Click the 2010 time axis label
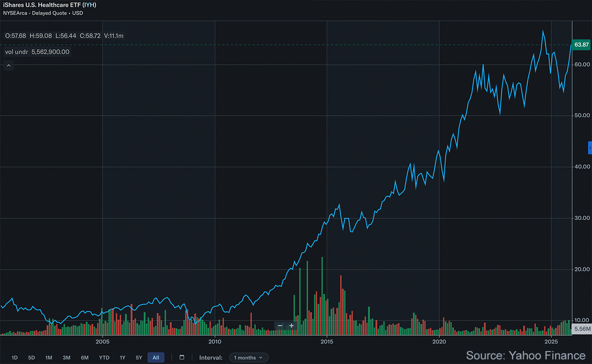Image resolution: width=592 pixels, height=364 pixels. click(215, 342)
